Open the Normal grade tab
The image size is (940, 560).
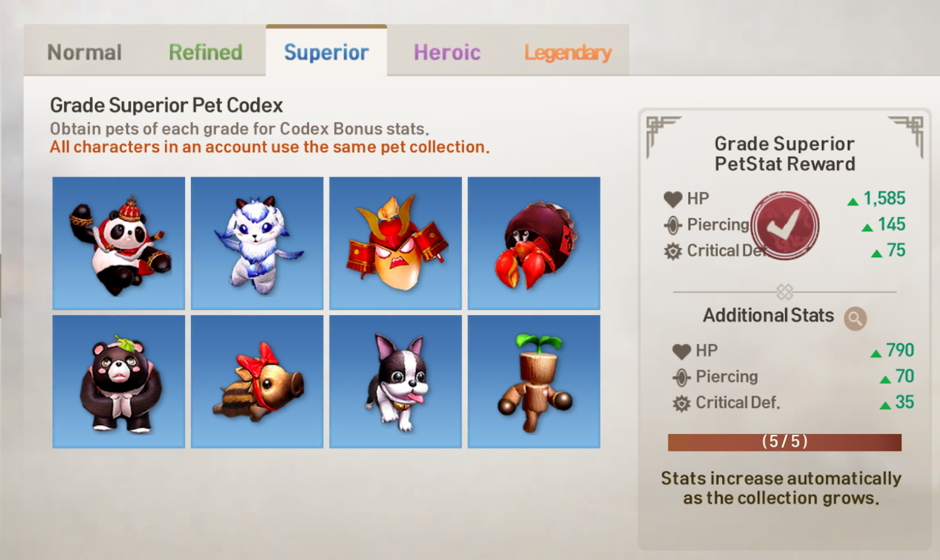click(x=85, y=52)
